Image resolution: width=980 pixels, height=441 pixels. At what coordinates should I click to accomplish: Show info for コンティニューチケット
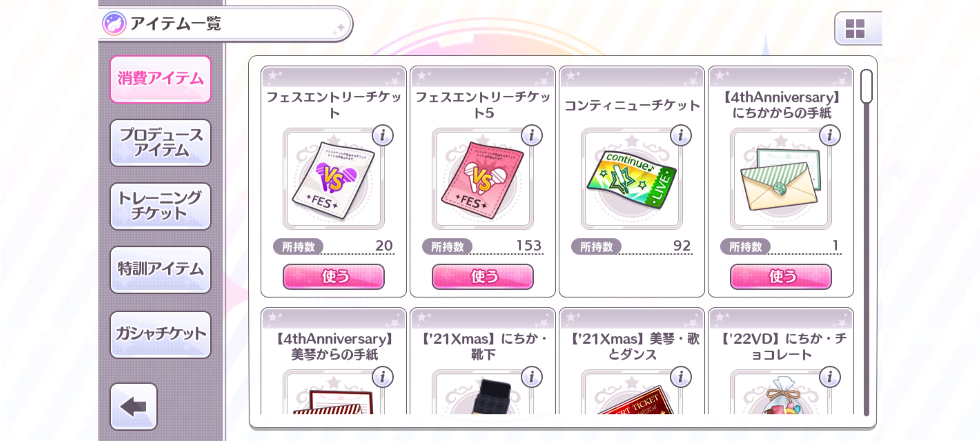click(681, 135)
